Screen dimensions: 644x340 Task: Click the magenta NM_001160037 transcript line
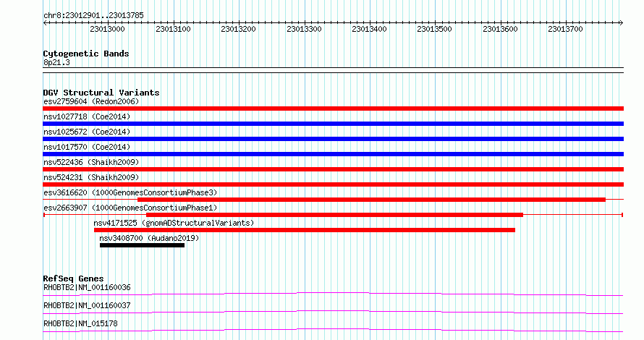[x=333, y=312]
